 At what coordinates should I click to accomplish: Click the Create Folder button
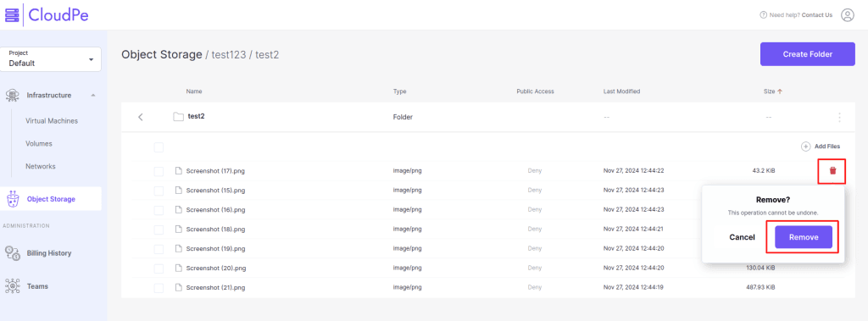pos(807,54)
